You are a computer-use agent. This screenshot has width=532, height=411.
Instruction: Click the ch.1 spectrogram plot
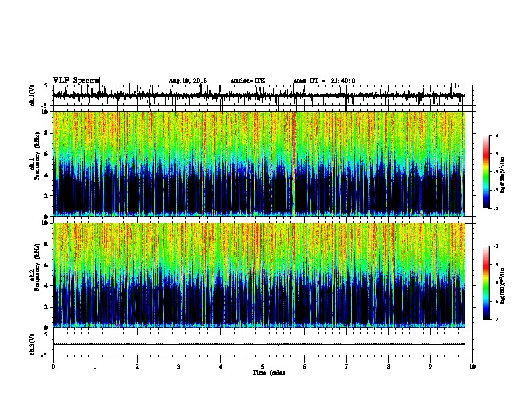(x=259, y=164)
